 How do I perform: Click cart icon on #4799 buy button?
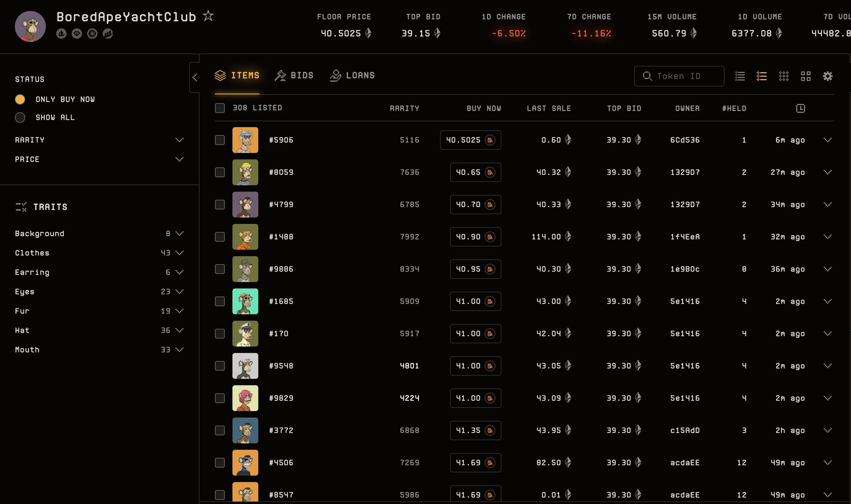tap(490, 205)
